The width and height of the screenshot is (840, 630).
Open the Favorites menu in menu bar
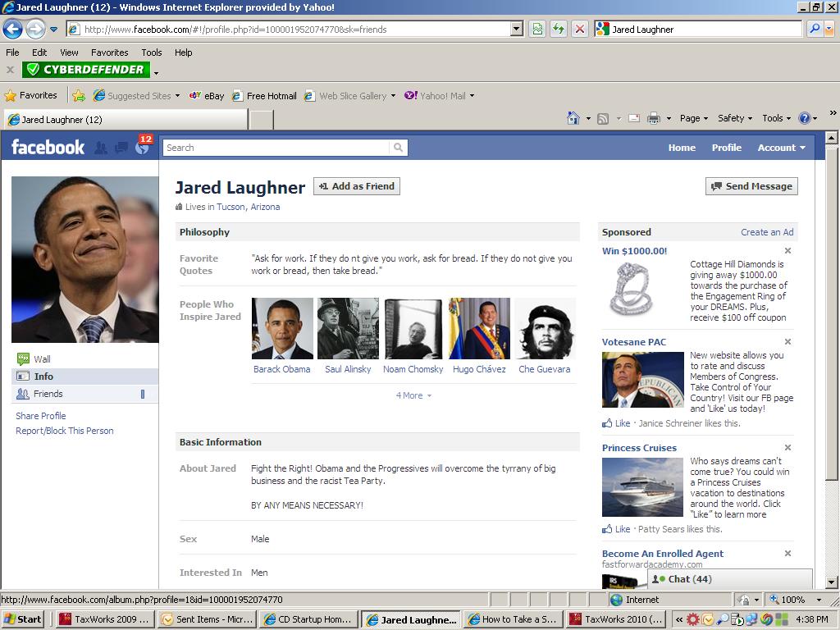[109, 52]
